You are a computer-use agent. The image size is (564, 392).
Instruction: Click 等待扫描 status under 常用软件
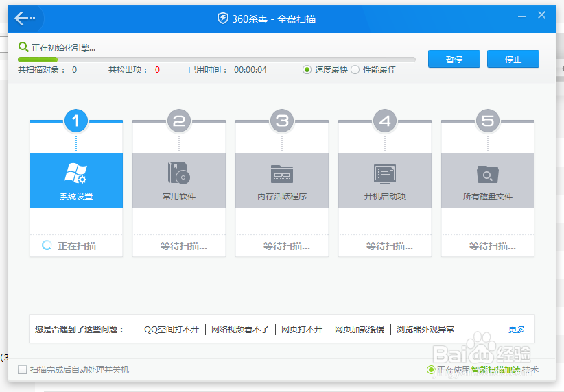click(x=184, y=246)
